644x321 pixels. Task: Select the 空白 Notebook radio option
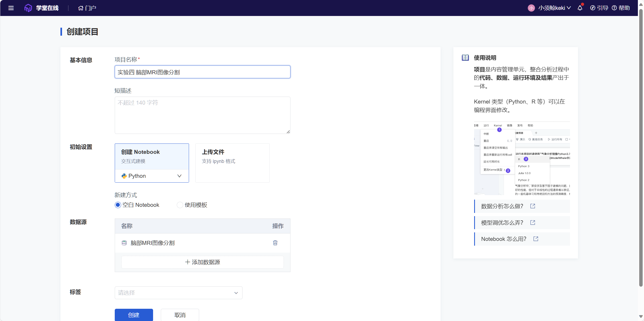click(x=118, y=205)
